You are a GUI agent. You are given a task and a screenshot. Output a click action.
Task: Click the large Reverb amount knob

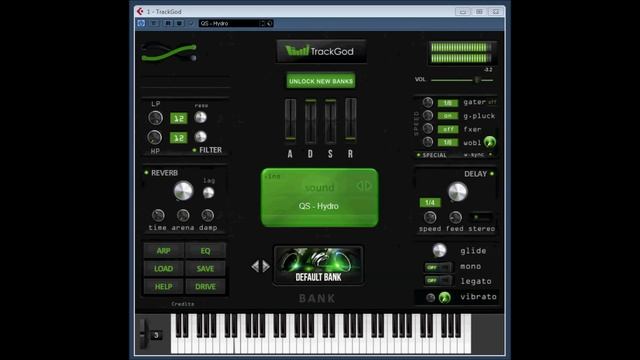pos(183,191)
